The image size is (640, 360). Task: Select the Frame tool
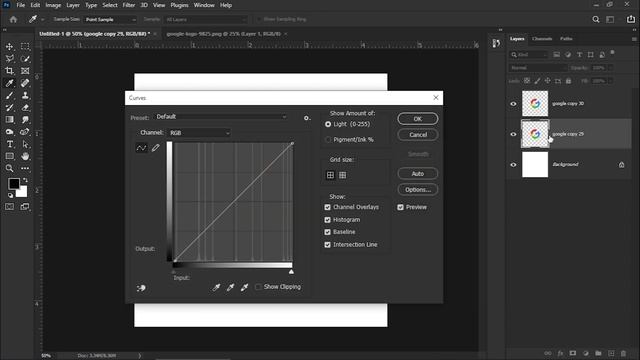pos(25,71)
